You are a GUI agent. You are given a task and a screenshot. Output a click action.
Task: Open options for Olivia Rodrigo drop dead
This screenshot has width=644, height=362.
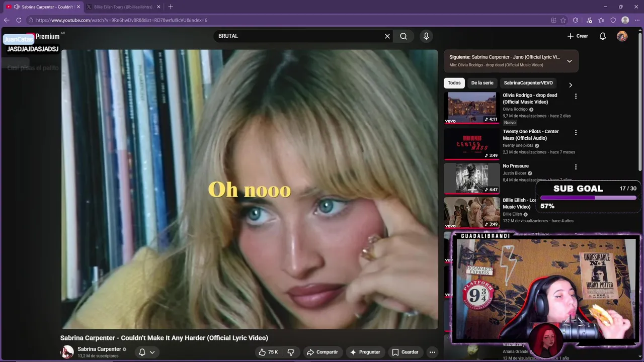coord(576,97)
